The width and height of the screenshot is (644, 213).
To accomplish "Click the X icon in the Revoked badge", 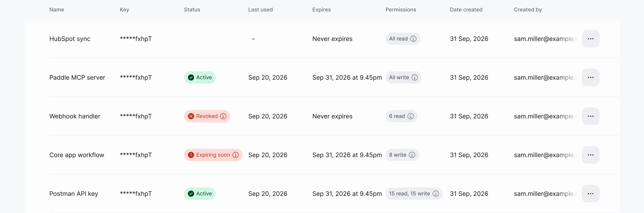I will (191, 116).
